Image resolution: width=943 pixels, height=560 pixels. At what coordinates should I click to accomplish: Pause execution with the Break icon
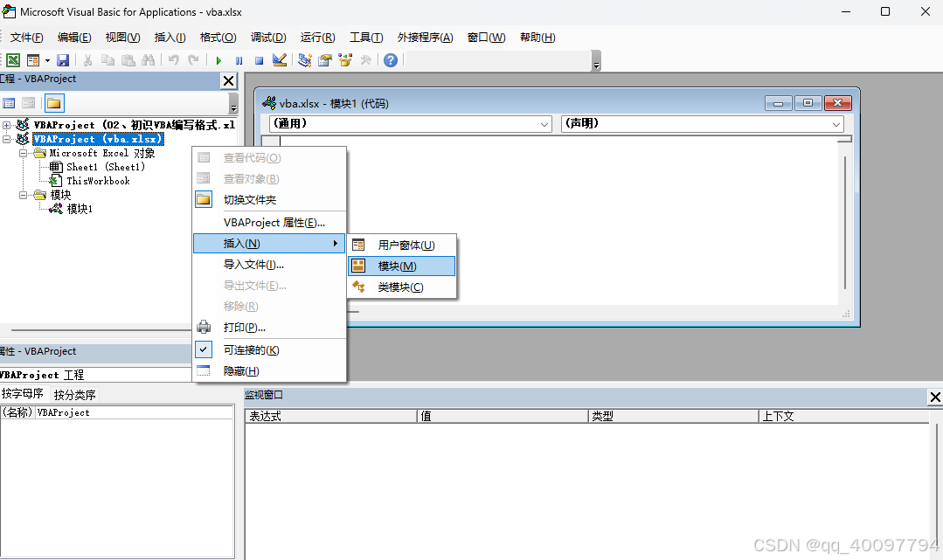coord(239,60)
